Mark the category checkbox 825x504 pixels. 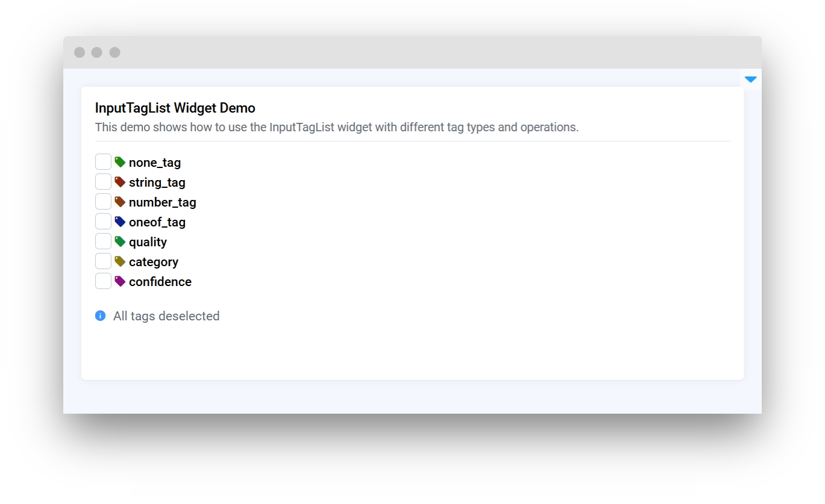(103, 261)
